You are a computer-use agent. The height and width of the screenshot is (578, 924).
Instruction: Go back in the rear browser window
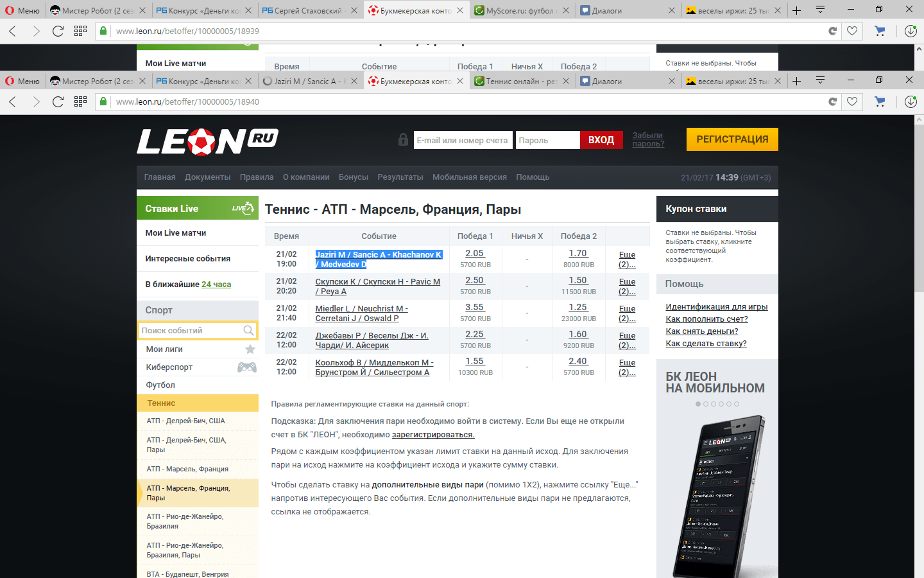13,31
